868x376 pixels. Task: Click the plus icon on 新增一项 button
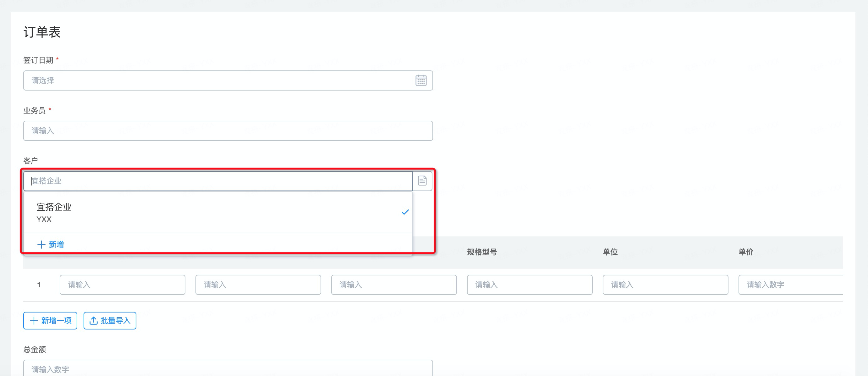click(x=34, y=320)
